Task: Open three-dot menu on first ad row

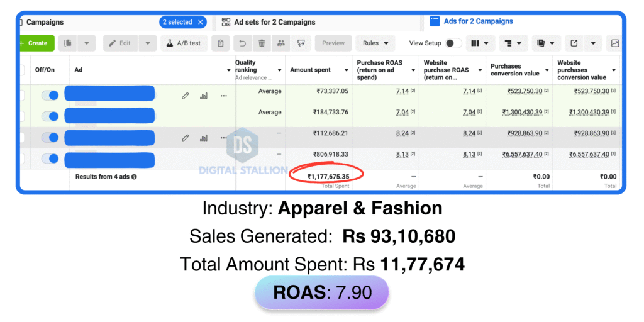Action: [x=223, y=96]
